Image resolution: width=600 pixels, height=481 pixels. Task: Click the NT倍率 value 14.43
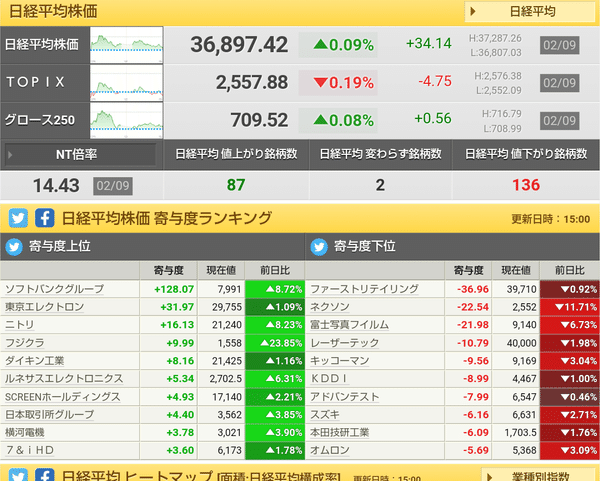coord(56,186)
